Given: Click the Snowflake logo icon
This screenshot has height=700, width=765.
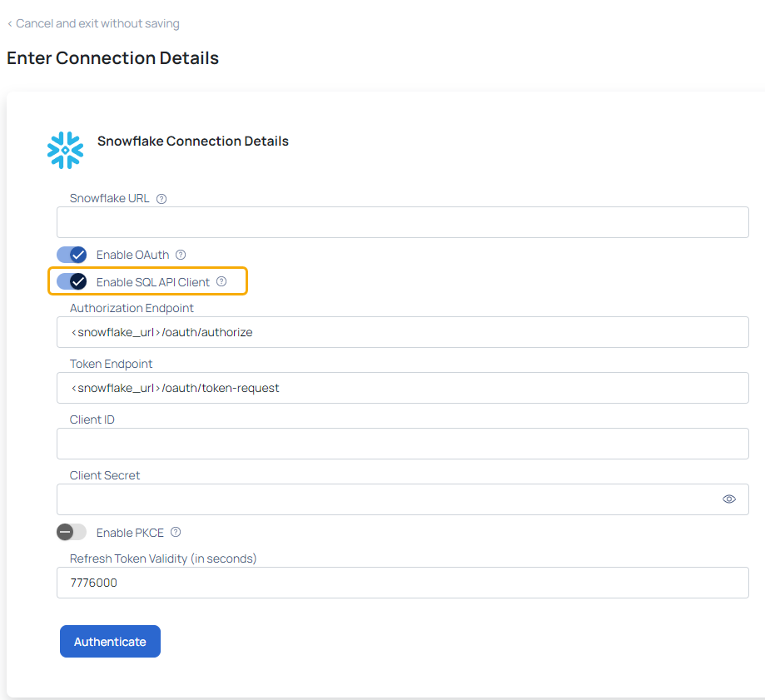Looking at the screenshot, I should coord(66,151).
